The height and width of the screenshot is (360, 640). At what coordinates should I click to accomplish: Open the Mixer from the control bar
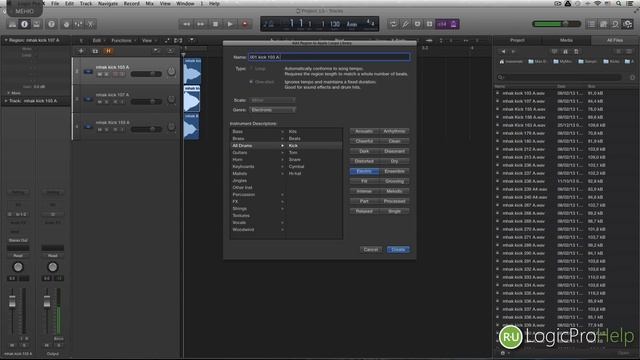78,24
